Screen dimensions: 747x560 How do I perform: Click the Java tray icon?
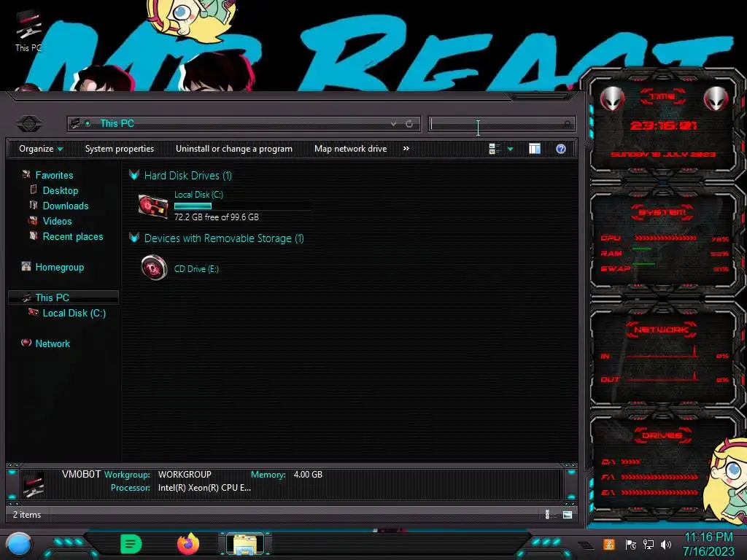coord(609,544)
